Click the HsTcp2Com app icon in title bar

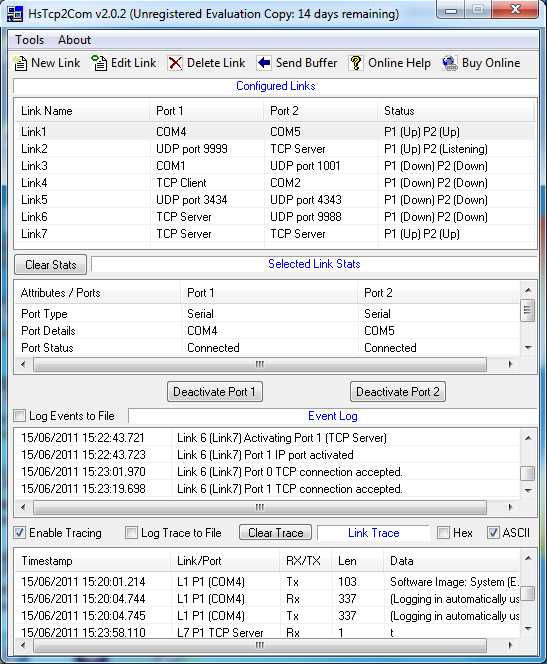pyautogui.click(x=15, y=14)
